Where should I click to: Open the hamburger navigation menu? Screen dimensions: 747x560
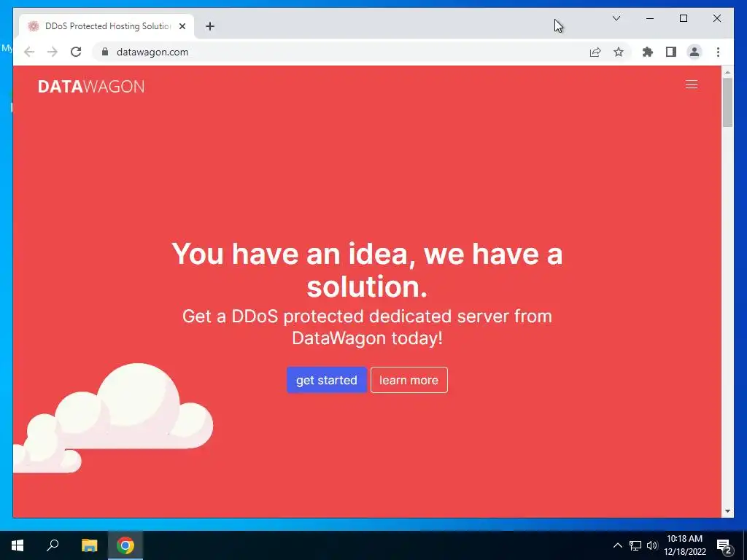(692, 85)
